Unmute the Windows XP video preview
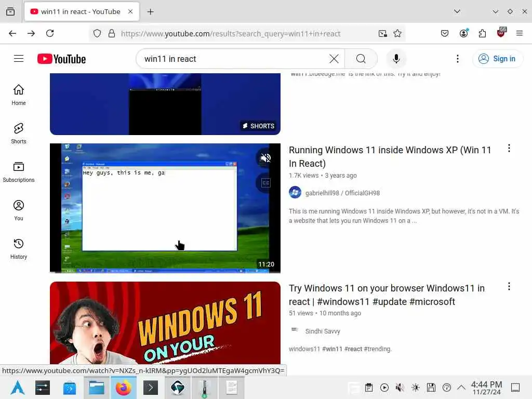 point(265,158)
